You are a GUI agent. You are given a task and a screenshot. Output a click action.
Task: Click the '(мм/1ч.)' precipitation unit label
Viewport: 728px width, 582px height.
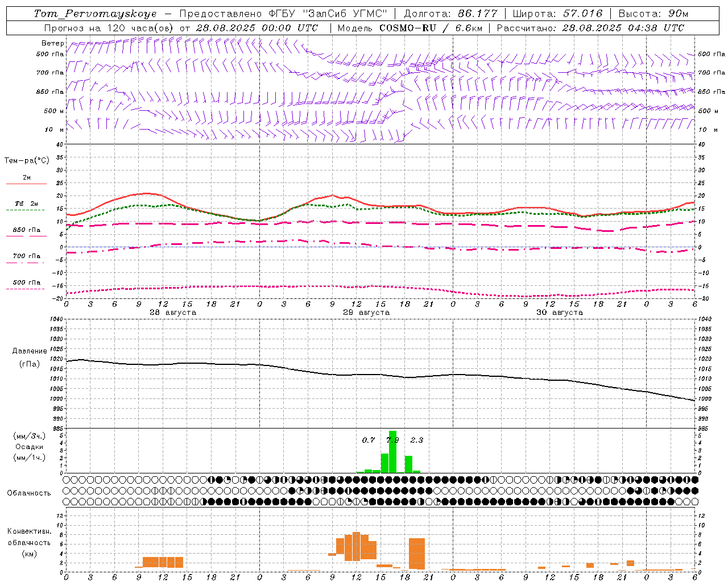click(30, 458)
